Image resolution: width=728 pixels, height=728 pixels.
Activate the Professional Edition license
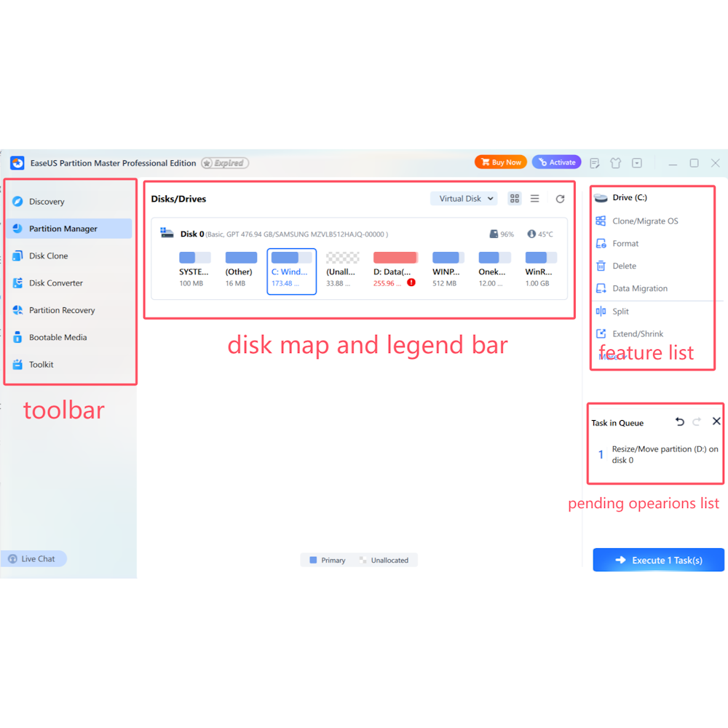[x=556, y=162]
